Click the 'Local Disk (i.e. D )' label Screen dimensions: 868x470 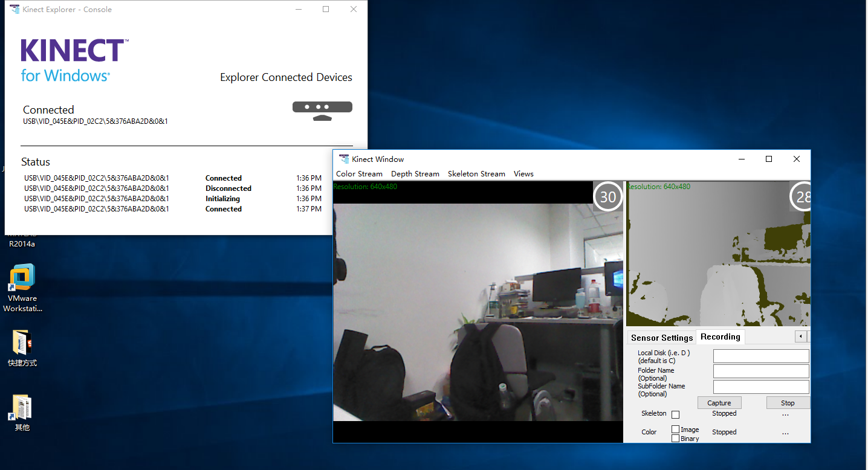coord(664,353)
